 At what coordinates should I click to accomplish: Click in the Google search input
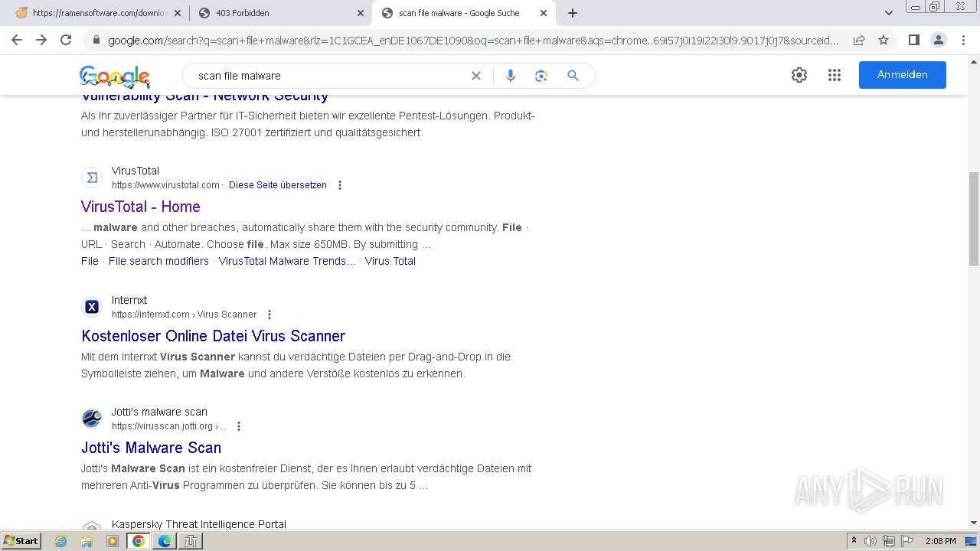point(329,76)
